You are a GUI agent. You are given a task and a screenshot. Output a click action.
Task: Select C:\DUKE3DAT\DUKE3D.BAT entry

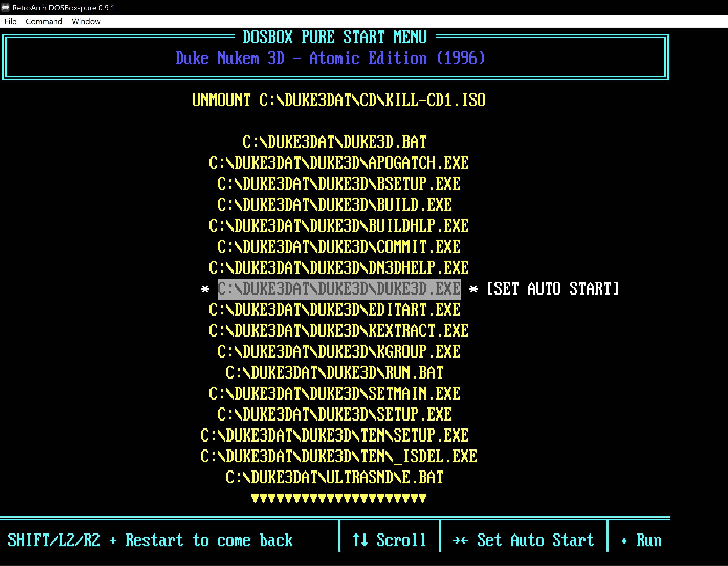[x=334, y=142]
